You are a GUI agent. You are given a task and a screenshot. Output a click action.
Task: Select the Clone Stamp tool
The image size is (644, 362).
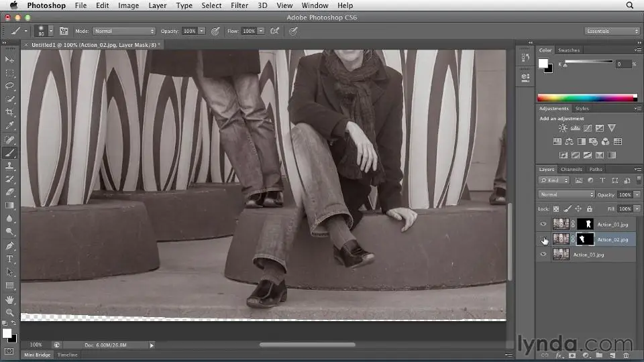(10, 166)
